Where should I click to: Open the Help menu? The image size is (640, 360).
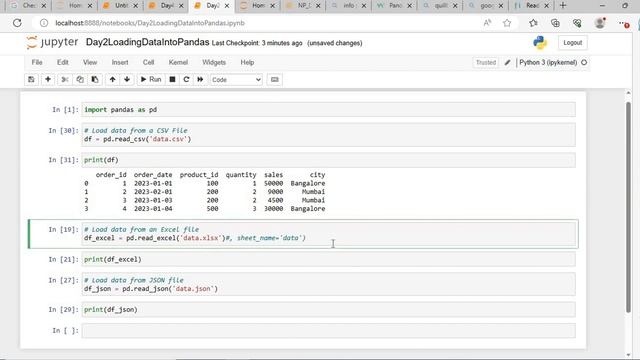(247, 62)
